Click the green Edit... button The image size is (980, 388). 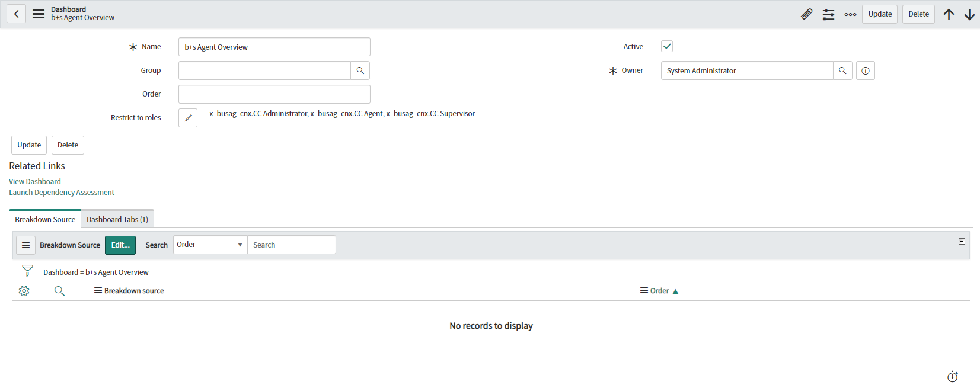[120, 245]
